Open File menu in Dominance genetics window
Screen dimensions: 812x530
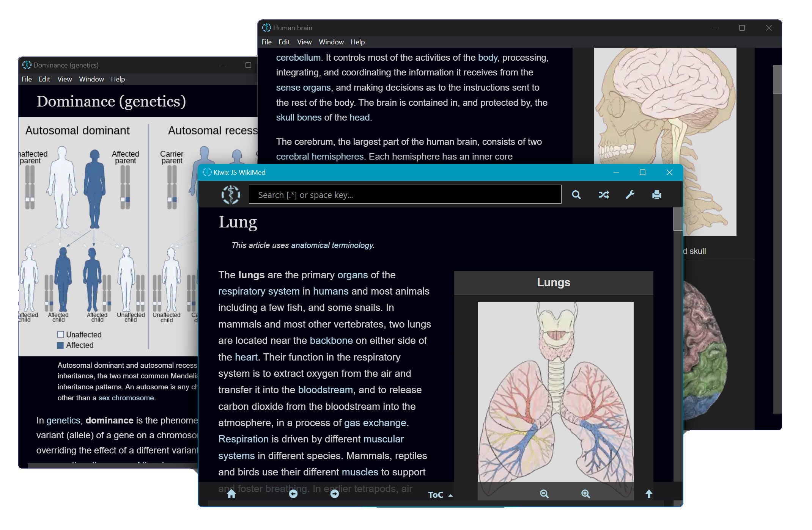tap(27, 79)
